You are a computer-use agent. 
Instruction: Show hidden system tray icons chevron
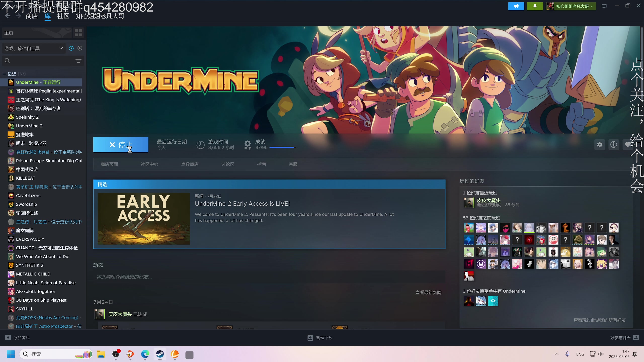(x=556, y=354)
